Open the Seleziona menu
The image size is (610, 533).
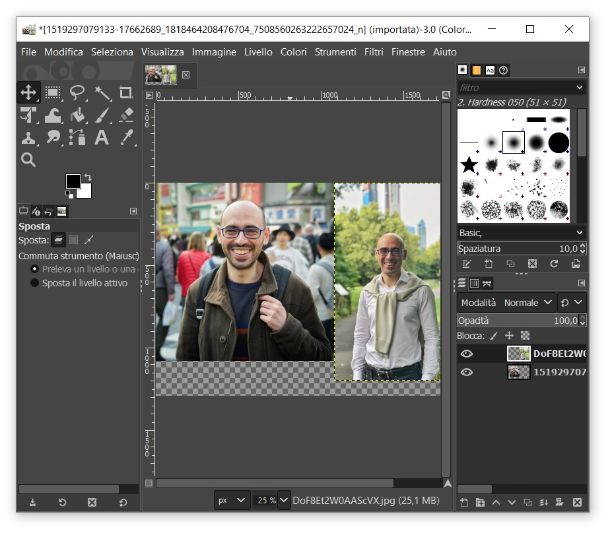tap(112, 52)
